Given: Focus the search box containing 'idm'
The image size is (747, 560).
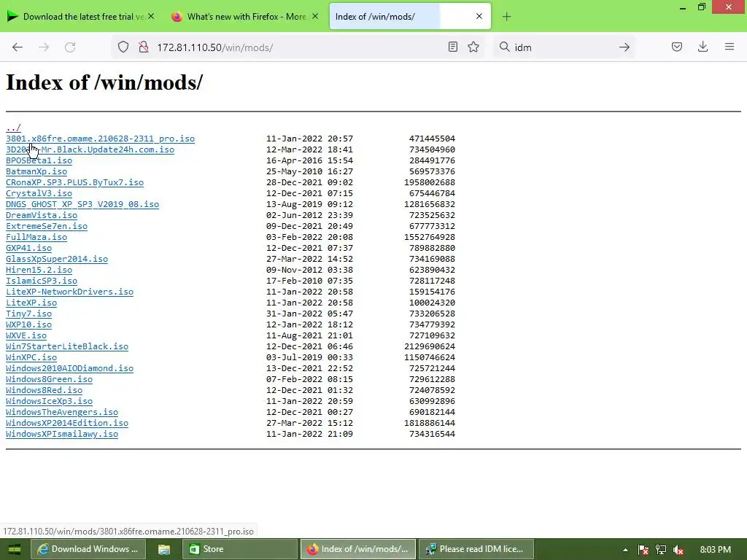Looking at the screenshot, I should click(x=565, y=47).
